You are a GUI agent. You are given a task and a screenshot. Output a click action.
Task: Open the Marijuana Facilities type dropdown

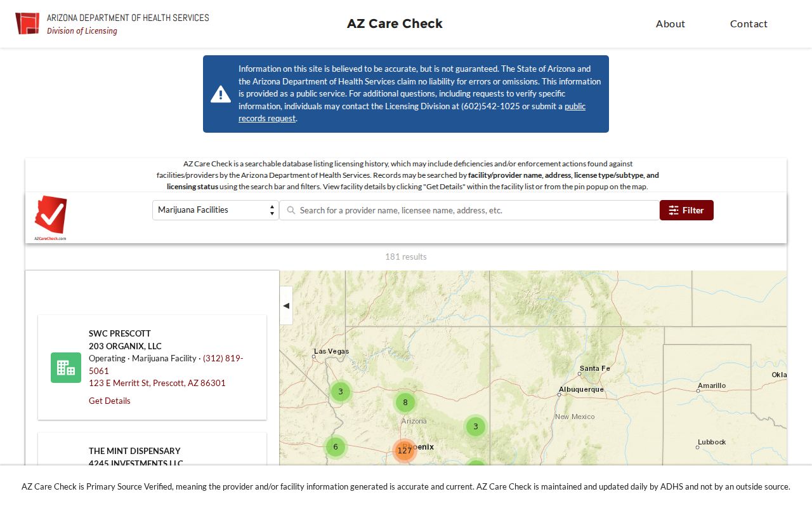(216, 210)
